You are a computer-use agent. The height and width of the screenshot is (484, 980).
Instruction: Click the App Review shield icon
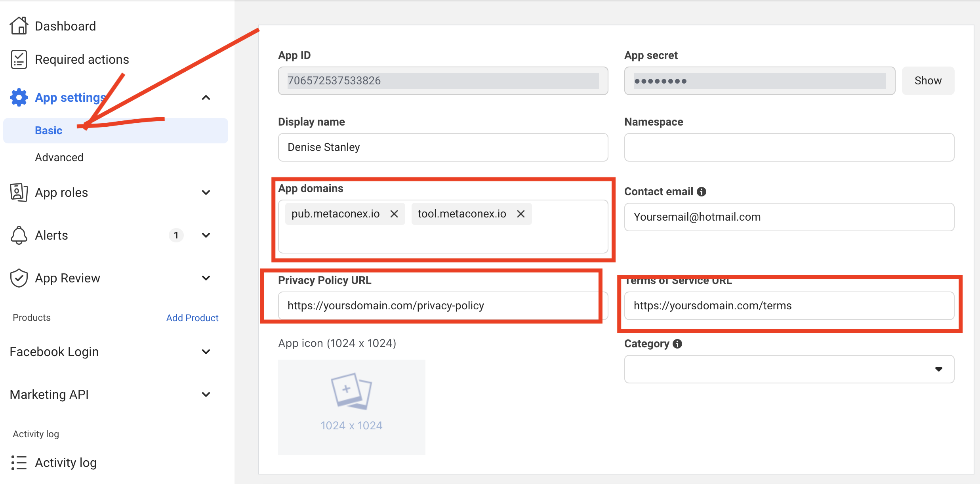19,278
